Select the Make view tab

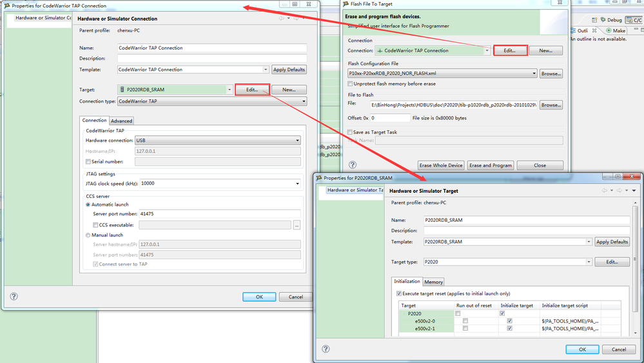(616, 30)
